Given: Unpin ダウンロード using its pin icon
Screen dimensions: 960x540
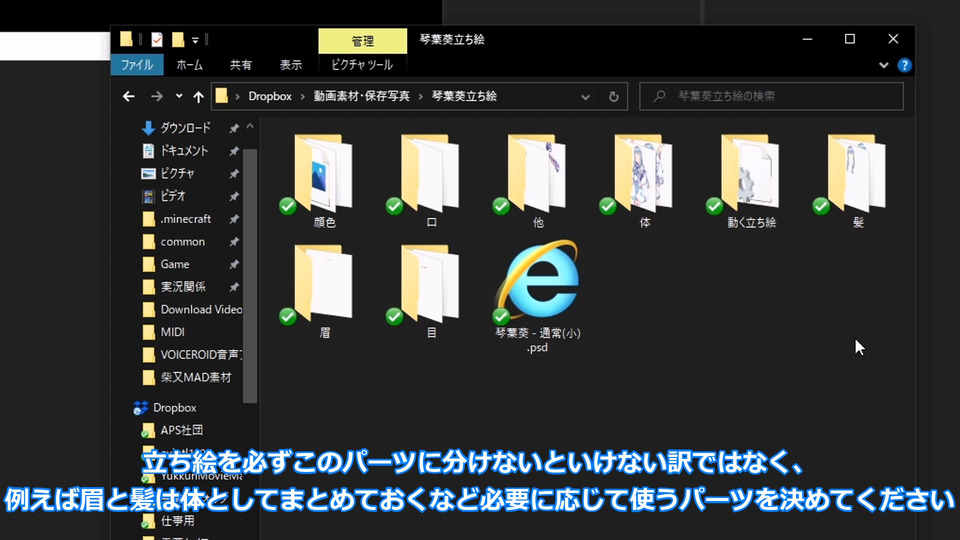Looking at the screenshot, I should tap(234, 129).
